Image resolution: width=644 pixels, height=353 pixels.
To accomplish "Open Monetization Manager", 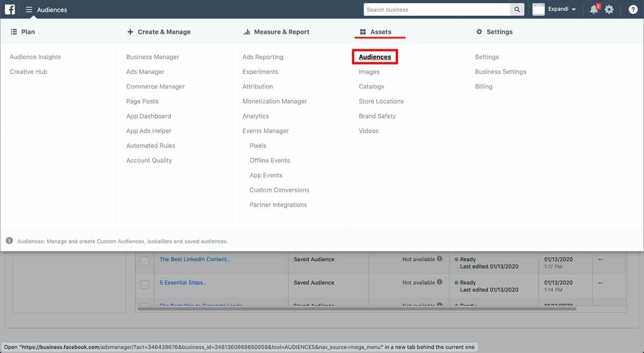I will tap(275, 101).
